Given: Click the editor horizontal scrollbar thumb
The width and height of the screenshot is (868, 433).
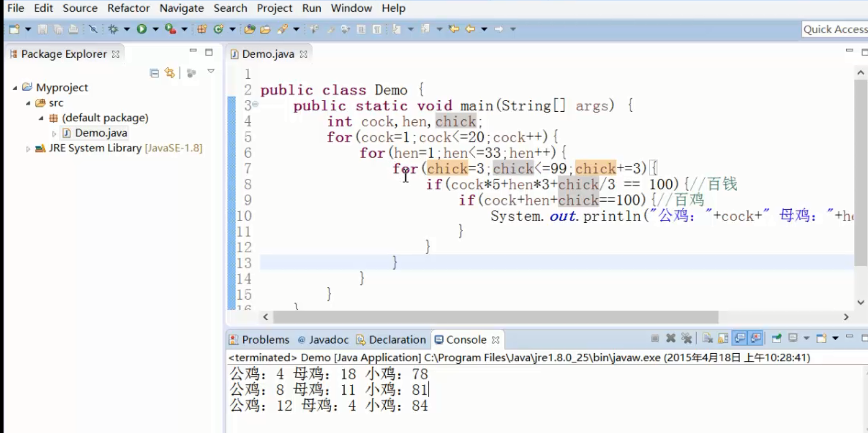Looking at the screenshot, I should coord(495,317).
